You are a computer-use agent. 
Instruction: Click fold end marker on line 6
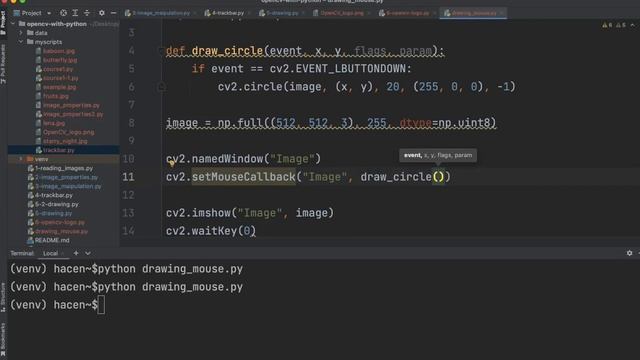pos(161,87)
